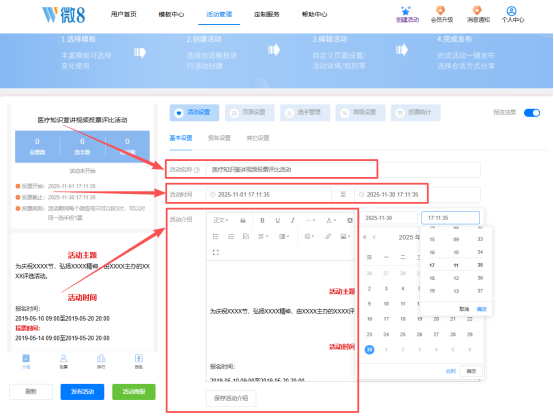
Task: Click clock icon in start time field
Action: (212, 194)
